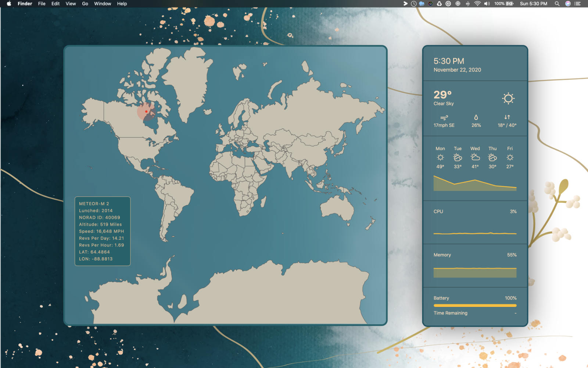Click the Memory usage graph
The image size is (588, 368).
point(475,272)
